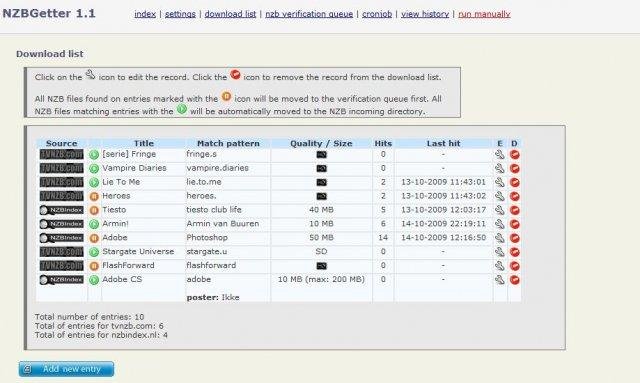Edit the Adobe CS record
640x383 pixels.
[x=500, y=280]
